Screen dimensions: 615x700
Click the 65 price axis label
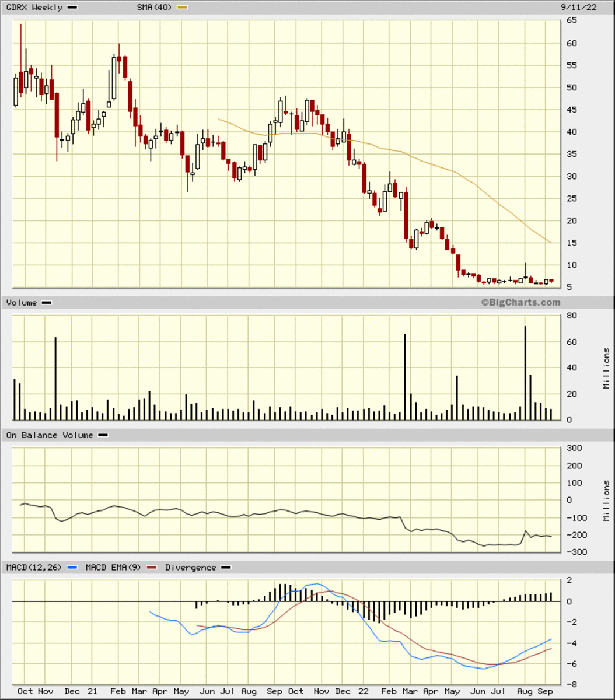(571, 20)
